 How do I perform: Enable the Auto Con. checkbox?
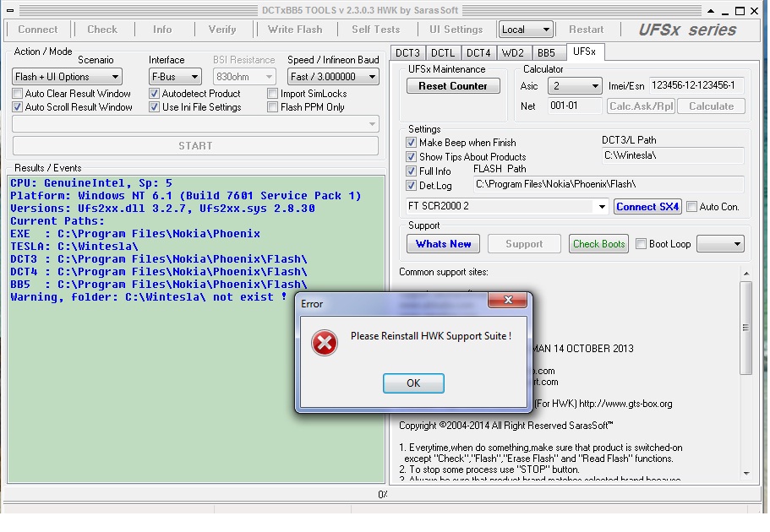pos(691,207)
